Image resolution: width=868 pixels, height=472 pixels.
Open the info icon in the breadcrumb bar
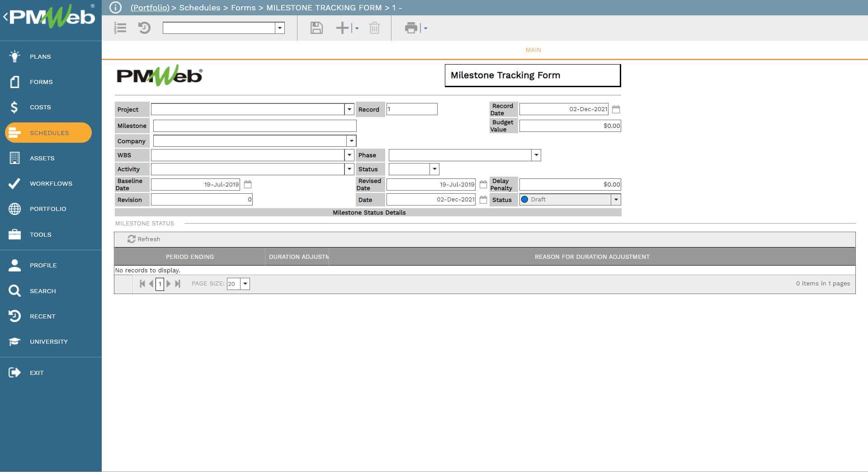click(116, 7)
